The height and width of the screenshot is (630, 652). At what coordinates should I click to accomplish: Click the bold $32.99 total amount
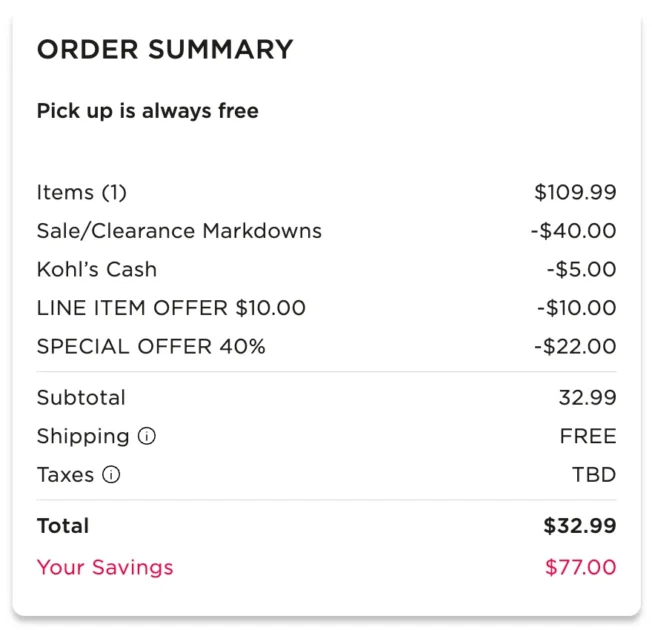point(580,526)
